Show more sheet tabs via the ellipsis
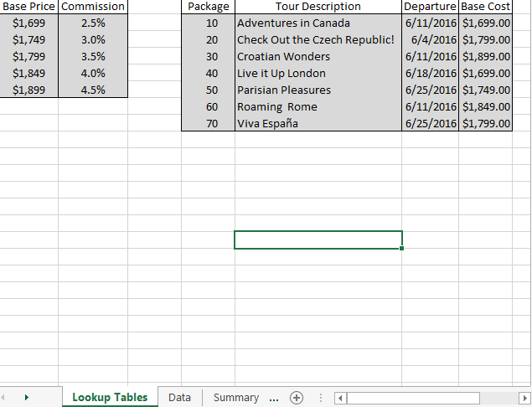The image size is (532, 407). click(x=274, y=398)
